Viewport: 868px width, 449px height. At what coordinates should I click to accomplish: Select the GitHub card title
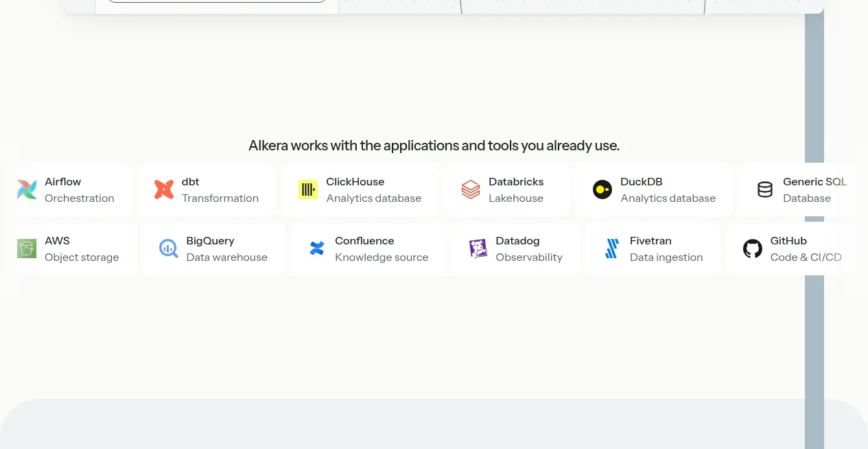pos(789,241)
